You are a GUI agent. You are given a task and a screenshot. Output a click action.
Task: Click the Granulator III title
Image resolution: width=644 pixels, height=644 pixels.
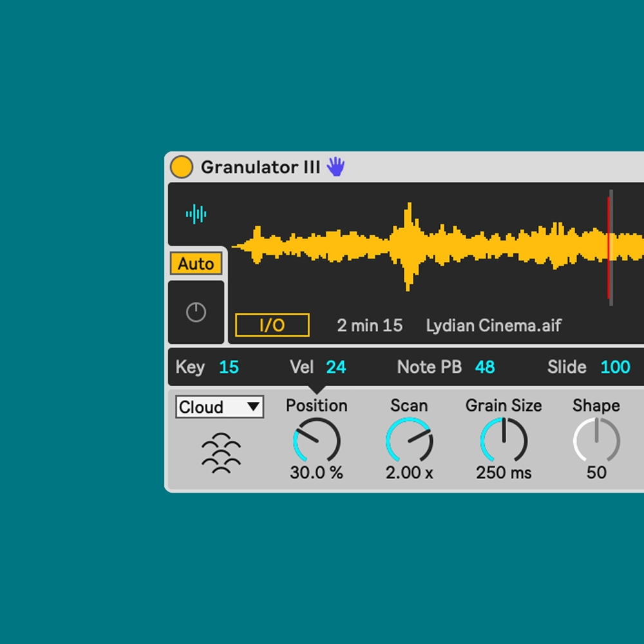[x=261, y=167]
